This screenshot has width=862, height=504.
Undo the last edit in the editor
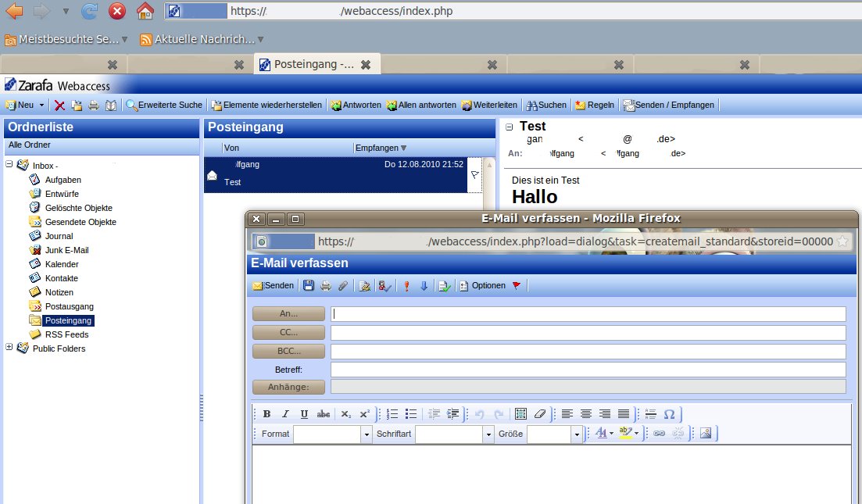tap(479, 414)
